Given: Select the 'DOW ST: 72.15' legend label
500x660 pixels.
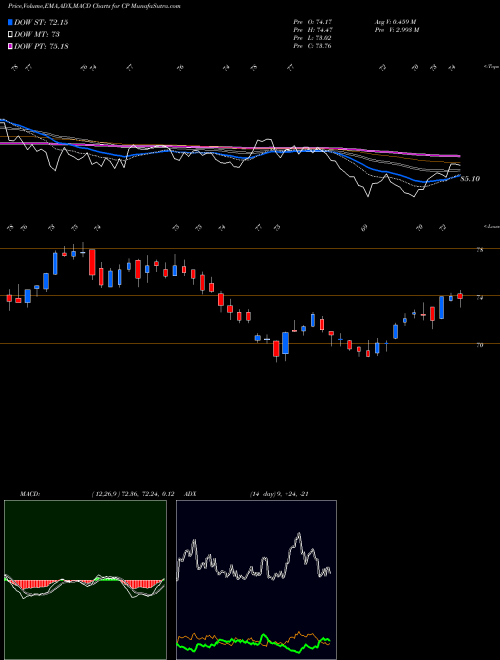Looking at the screenshot, I should (41, 22).
